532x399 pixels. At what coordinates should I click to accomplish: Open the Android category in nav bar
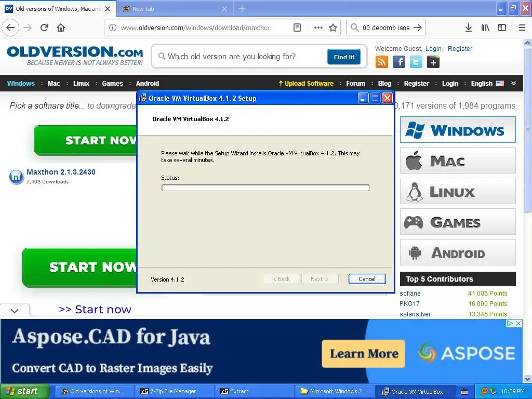147,84
